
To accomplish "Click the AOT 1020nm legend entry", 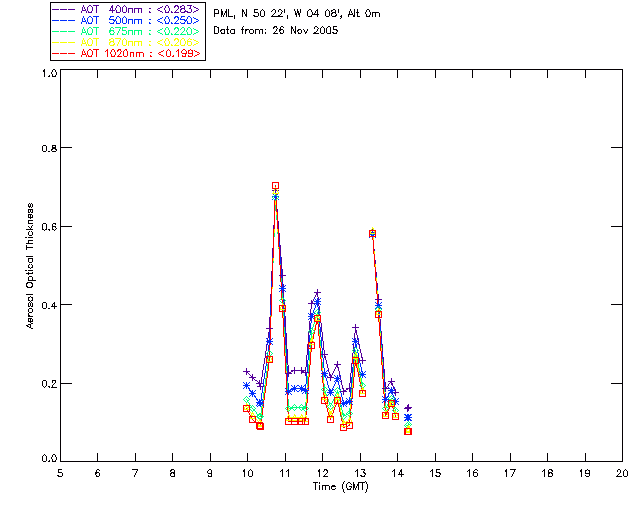I will click(126, 53).
